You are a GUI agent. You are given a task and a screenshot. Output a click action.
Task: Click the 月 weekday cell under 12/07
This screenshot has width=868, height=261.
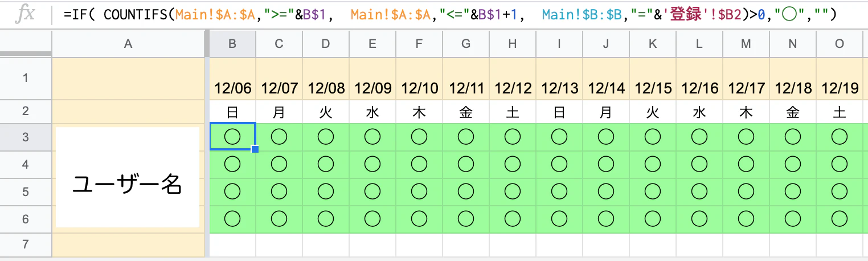point(279,112)
